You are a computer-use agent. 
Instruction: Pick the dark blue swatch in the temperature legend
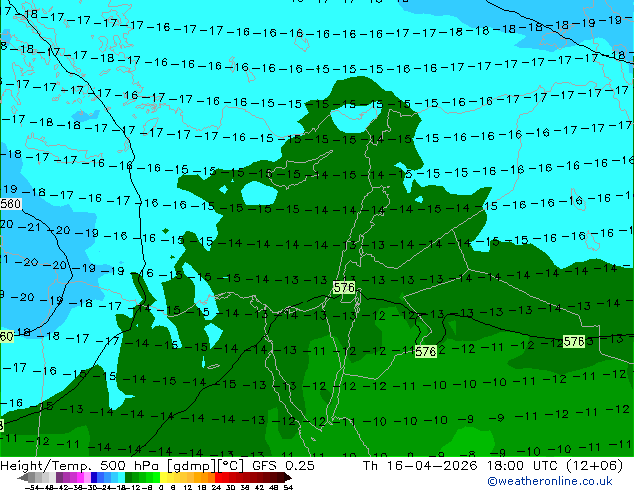(94, 478)
